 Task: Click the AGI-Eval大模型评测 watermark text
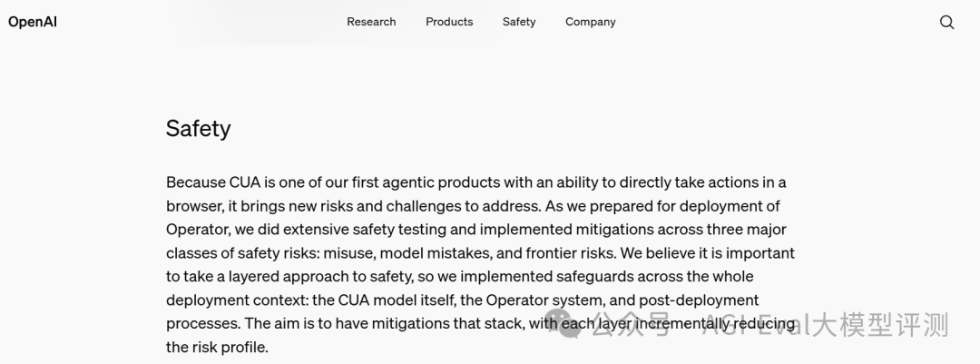(825, 325)
